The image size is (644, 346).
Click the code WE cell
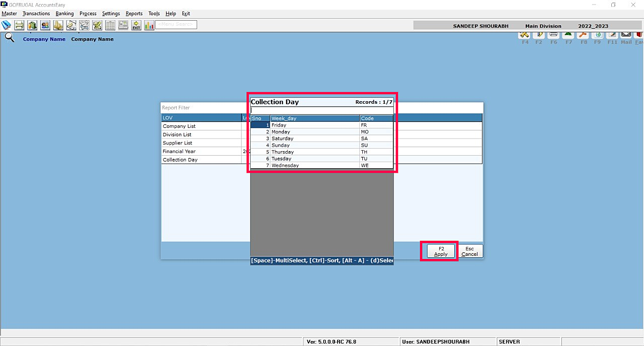pos(376,165)
